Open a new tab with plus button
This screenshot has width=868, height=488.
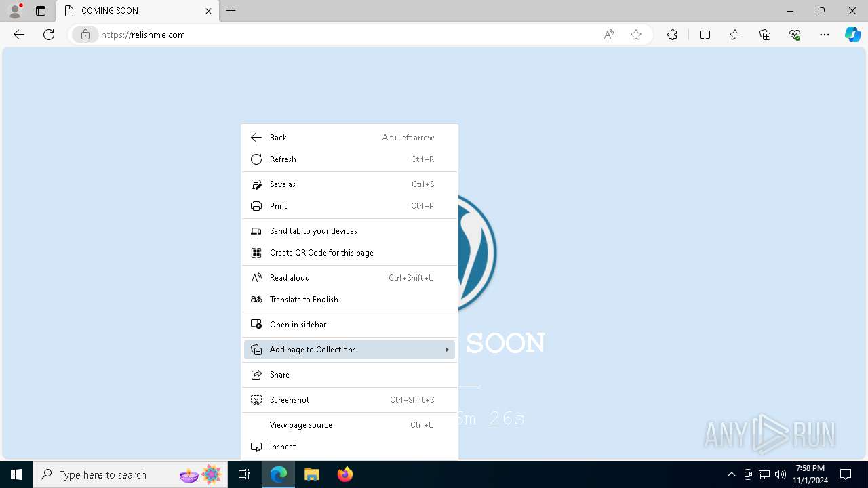click(231, 11)
